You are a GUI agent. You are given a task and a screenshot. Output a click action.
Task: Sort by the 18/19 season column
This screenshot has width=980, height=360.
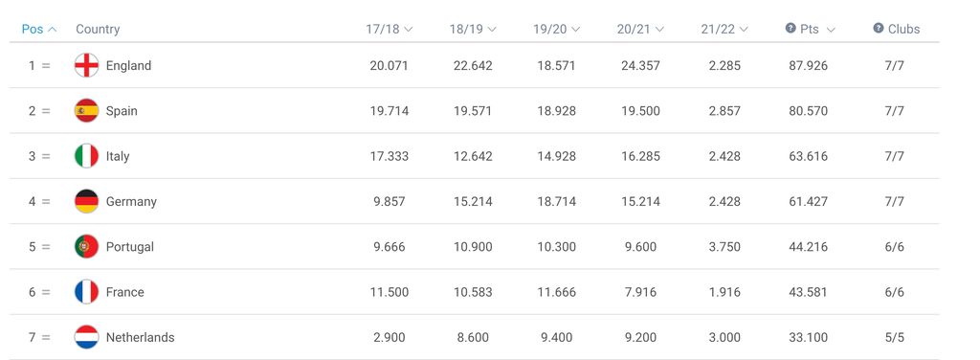(473, 29)
